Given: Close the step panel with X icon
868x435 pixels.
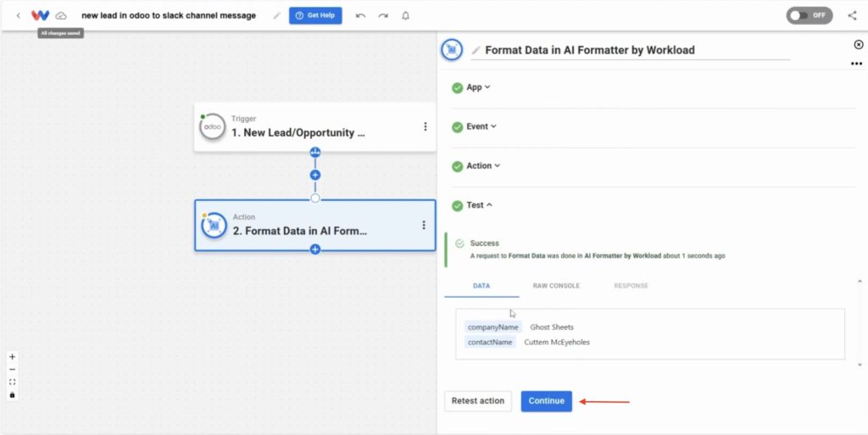Looking at the screenshot, I should 859,44.
